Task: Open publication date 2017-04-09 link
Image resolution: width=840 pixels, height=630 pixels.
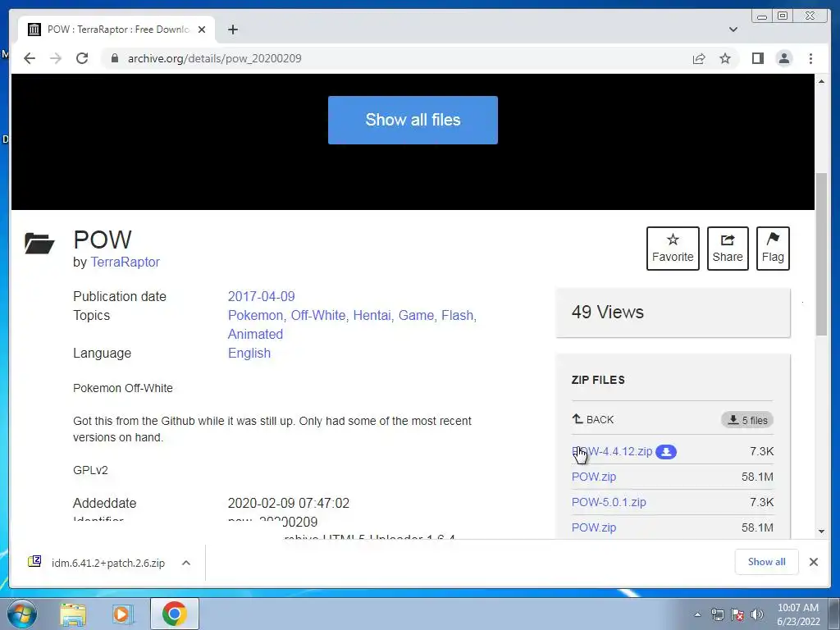Action: pos(261,296)
